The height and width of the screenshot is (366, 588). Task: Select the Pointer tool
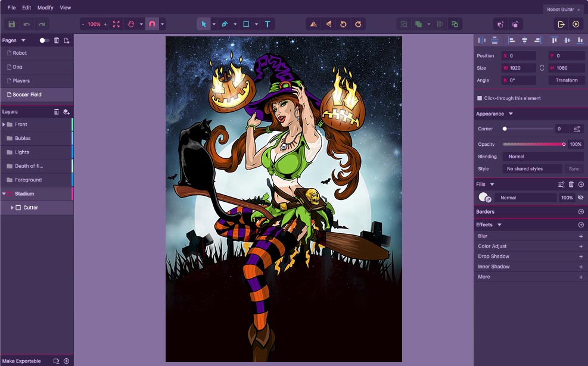point(204,24)
